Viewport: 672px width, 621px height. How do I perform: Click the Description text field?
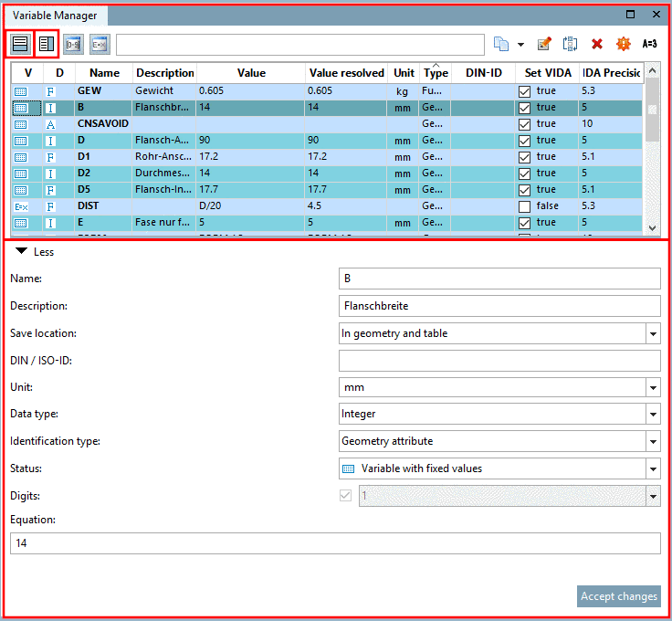click(499, 306)
